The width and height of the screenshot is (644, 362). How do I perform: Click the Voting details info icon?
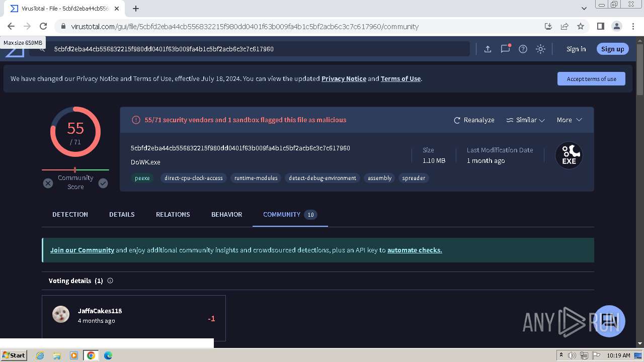pyautogui.click(x=110, y=281)
